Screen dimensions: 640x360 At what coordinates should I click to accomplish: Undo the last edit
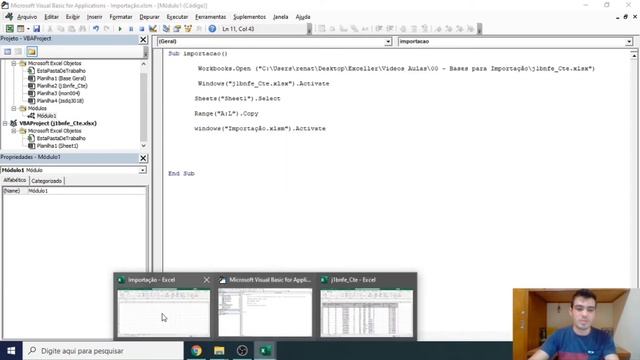[96, 29]
